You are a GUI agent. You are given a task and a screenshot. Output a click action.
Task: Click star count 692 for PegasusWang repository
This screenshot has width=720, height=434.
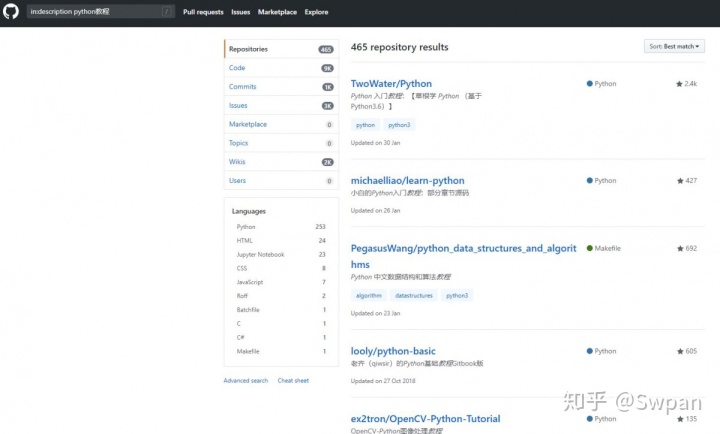click(687, 248)
